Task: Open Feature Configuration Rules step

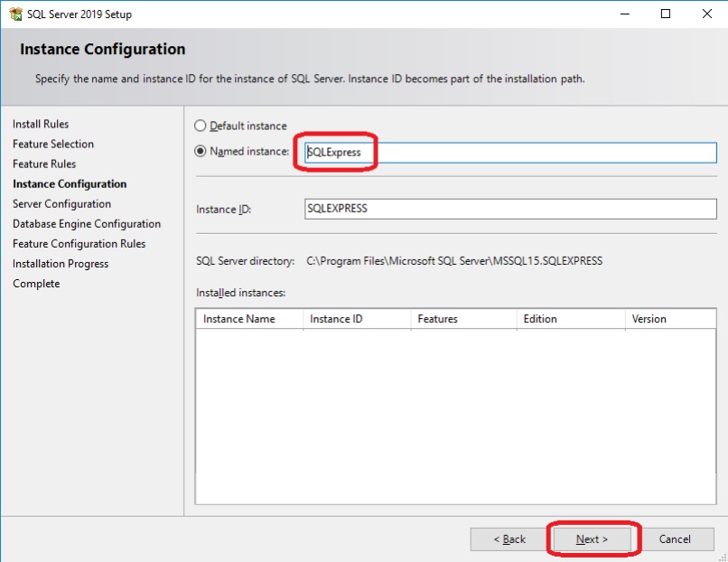Action: click(79, 244)
